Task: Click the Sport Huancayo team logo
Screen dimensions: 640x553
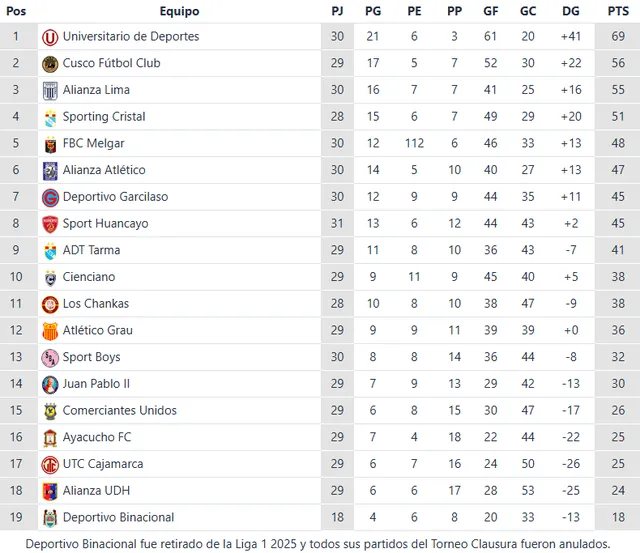Action: [x=50, y=224]
